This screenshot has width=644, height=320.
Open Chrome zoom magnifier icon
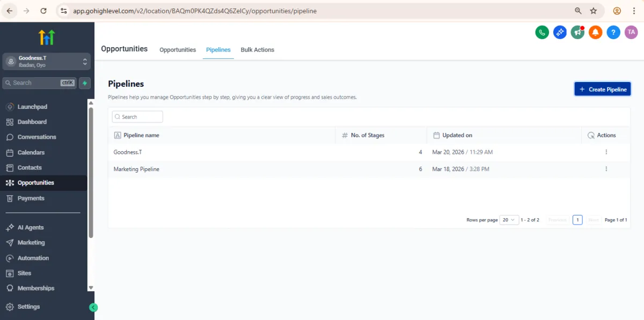pos(578,11)
